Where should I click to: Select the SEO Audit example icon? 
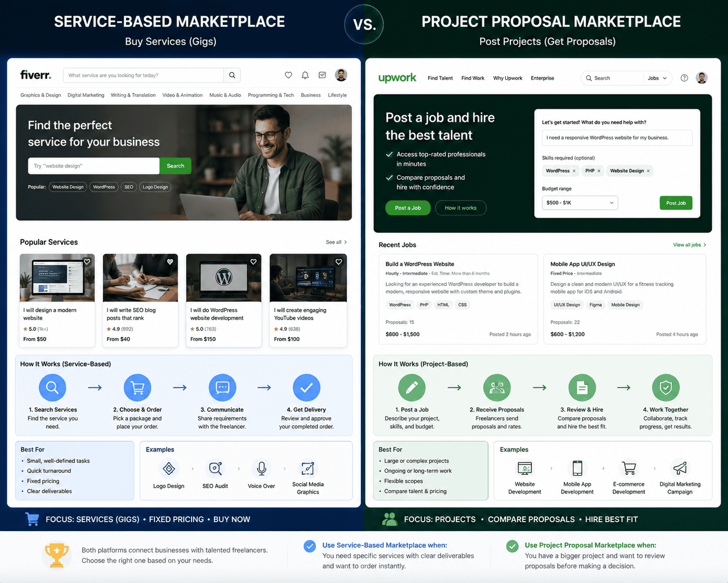[x=215, y=469]
